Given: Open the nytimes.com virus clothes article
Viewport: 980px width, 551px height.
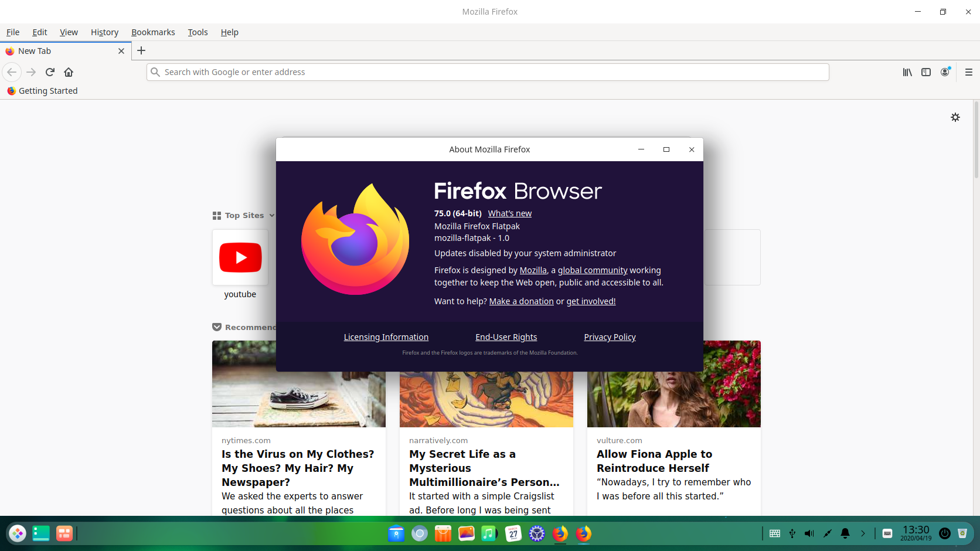Looking at the screenshot, I should [298, 468].
